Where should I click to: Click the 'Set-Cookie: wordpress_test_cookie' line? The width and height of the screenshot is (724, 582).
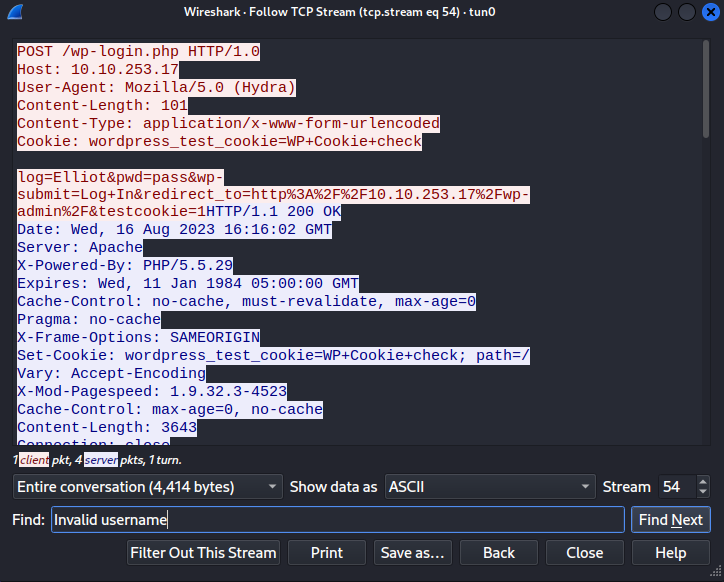tap(273, 356)
